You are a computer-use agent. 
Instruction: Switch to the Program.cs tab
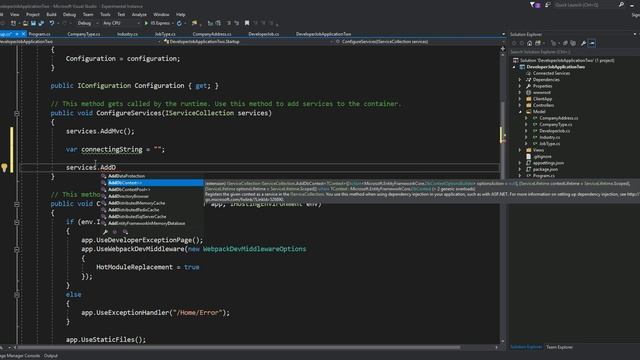[40, 34]
